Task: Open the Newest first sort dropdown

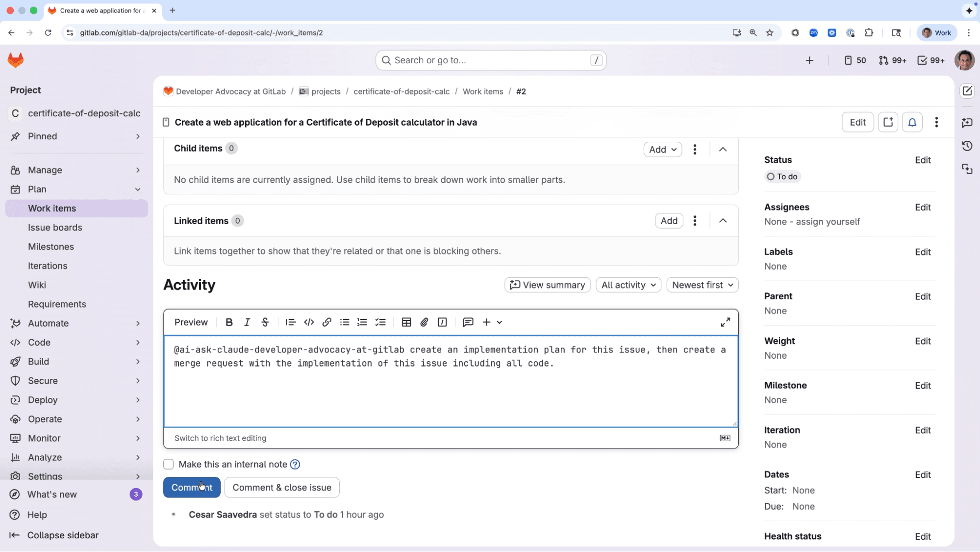Action: tap(702, 285)
